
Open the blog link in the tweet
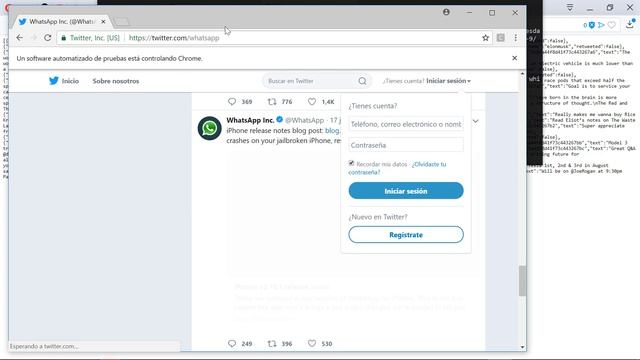[x=332, y=131]
